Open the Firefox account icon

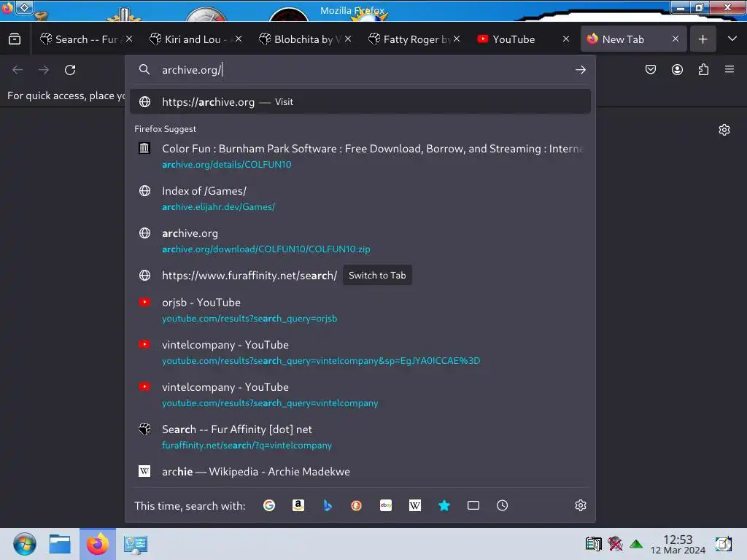pyautogui.click(x=677, y=70)
